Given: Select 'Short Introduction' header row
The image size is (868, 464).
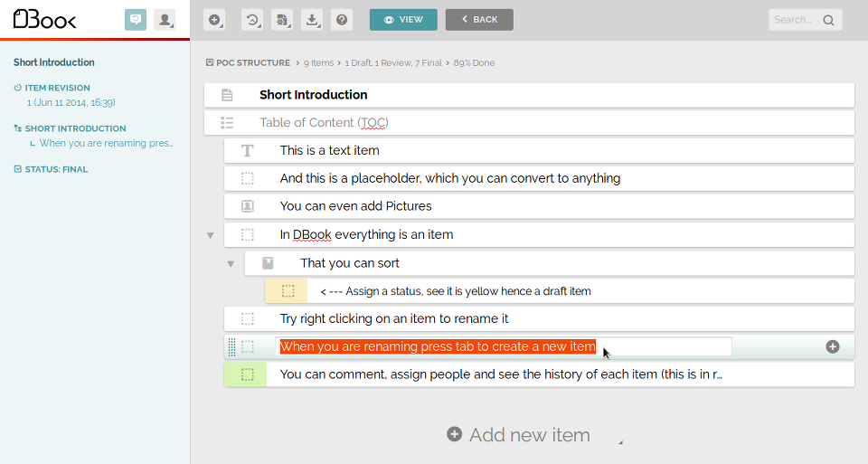Looking at the screenshot, I should [x=529, y=95].
